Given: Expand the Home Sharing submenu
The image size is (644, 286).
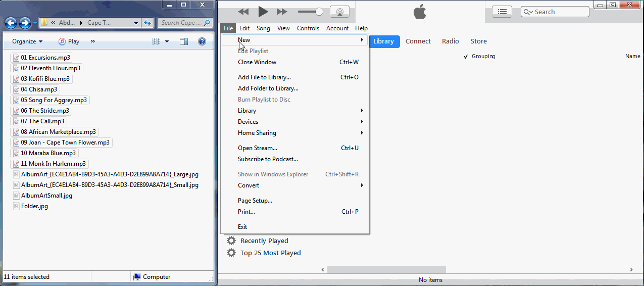Looking at the screenshot, I should (295, 133).
